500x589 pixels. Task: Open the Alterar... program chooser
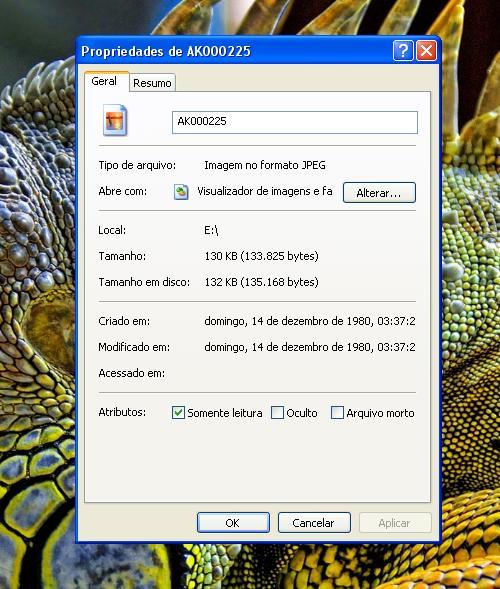pos(379,193)
